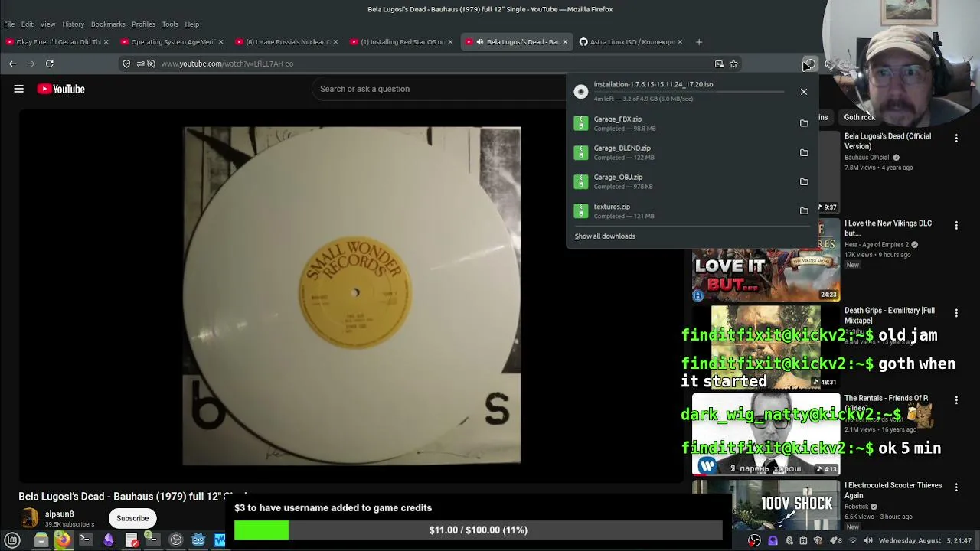Viewport: 980px width, 551px height.
Task: Select the Goth rock filter chip
Action: pos(859,117)
